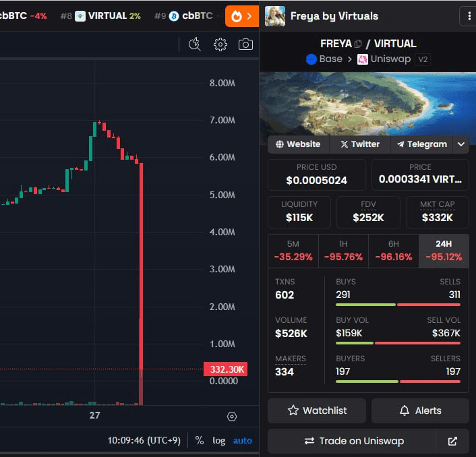Click the chart scale settings icon below price axis
Viewport: 476px width, 457px height.
pyautogui.click(x=232, y=417)
